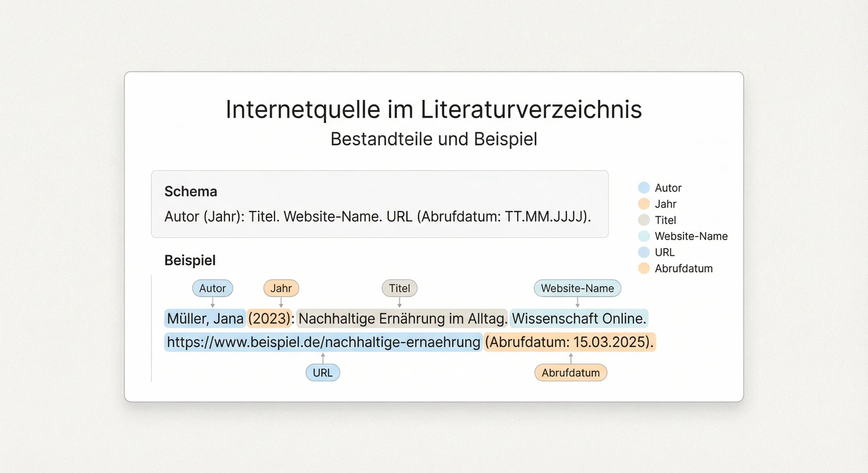Select the Jahr label pill

click(281, 288)
